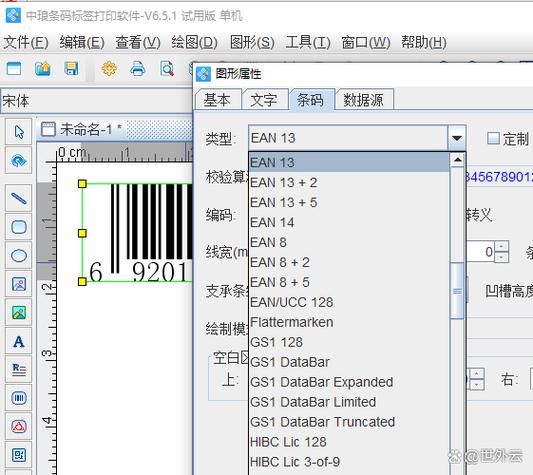Switch to the 数据源 tab

364,100
